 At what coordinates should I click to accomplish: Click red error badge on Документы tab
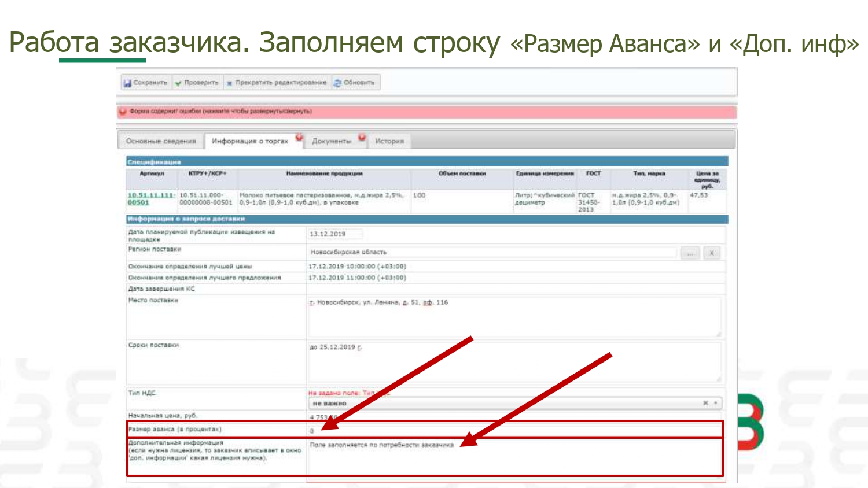pyautogui.click(x=362, y=138)
